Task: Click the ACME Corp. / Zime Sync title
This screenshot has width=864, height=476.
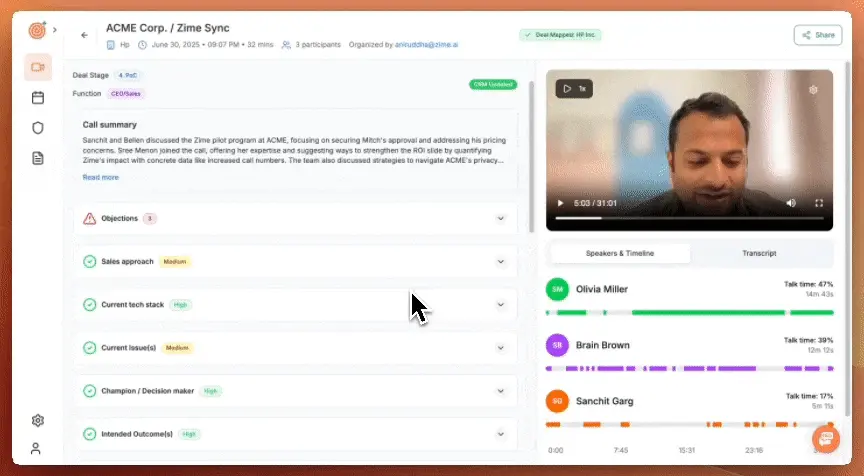Action: 168,28
